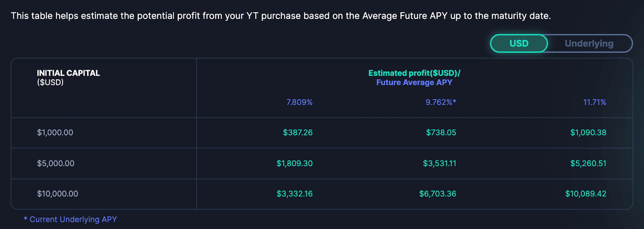Select the $10,000.00 initial capital row
644x229 pixels.
322,194
